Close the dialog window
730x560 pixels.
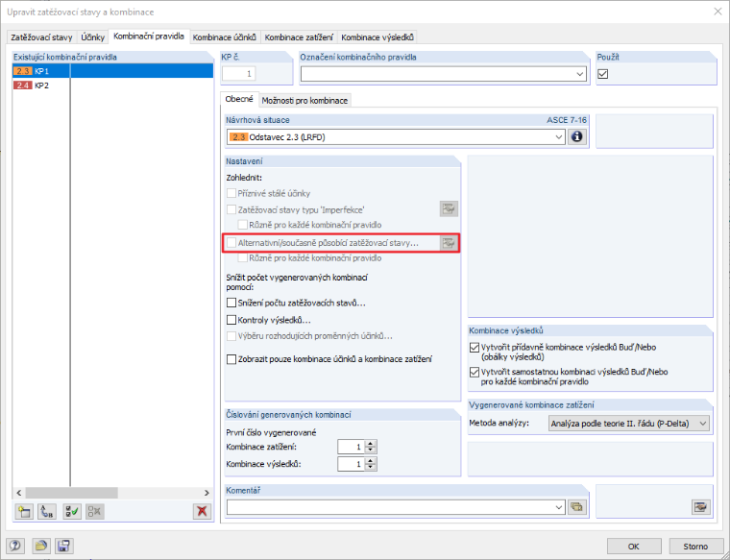point(718,12)
